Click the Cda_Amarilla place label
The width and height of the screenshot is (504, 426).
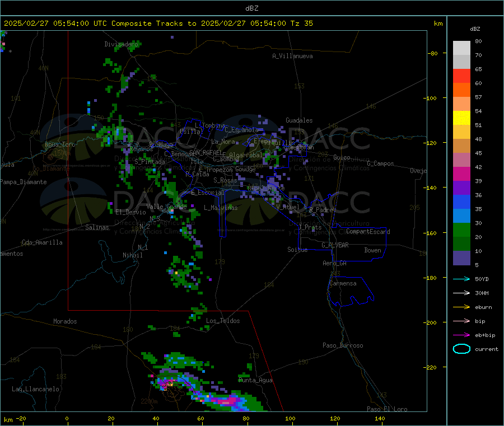tap(42, 242)
